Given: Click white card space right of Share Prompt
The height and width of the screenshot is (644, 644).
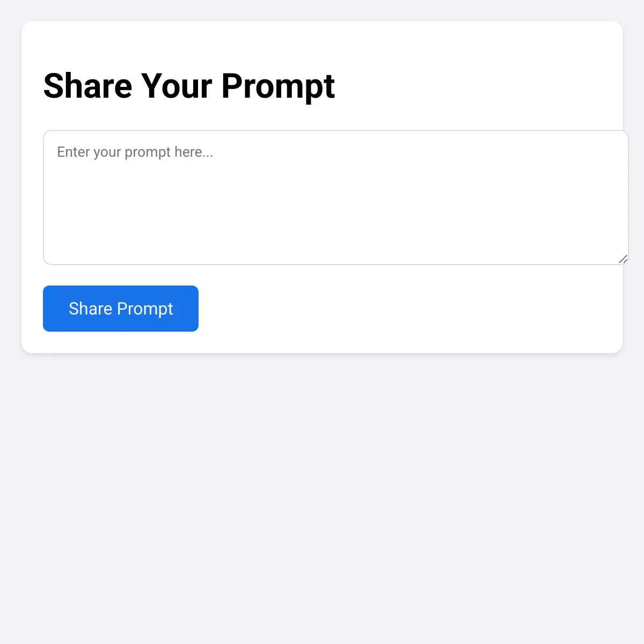Looking at the screenshot, I should [x=408, y=309].
